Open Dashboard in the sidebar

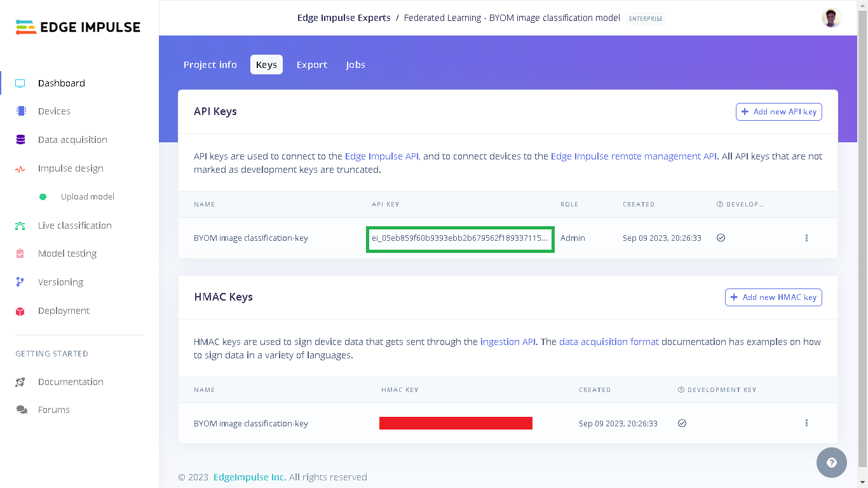coord(62,83)
